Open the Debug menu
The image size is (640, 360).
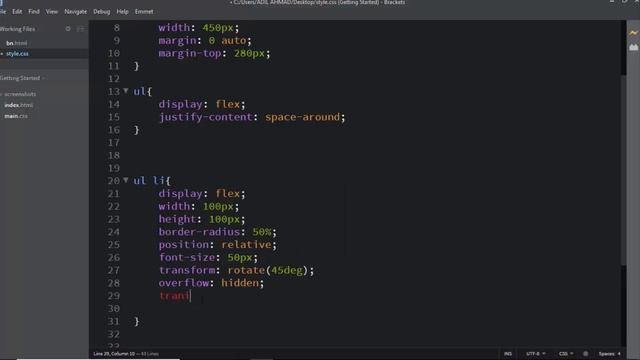[102, 11]
